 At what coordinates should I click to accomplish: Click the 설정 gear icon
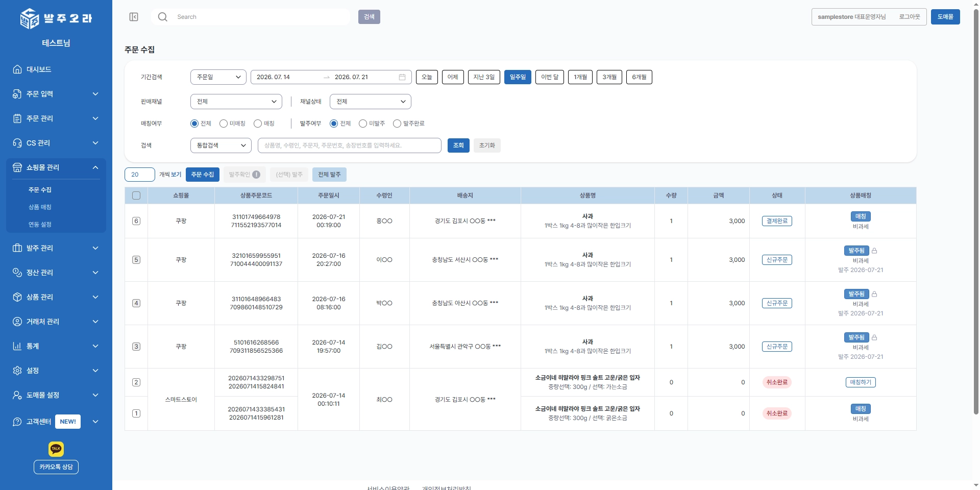(17, 371)
